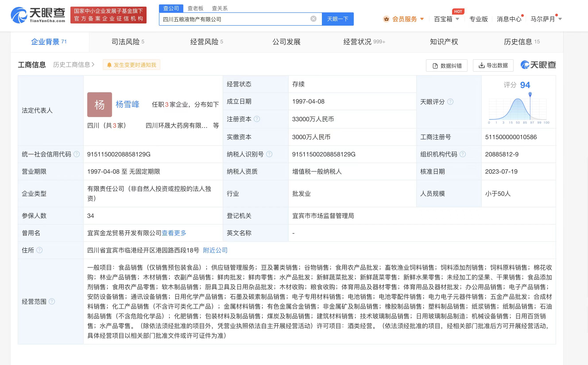The width and height of the screenshot is (588, 365).
Task: Select the 历史信息 tab
Action: coord(522,42)
